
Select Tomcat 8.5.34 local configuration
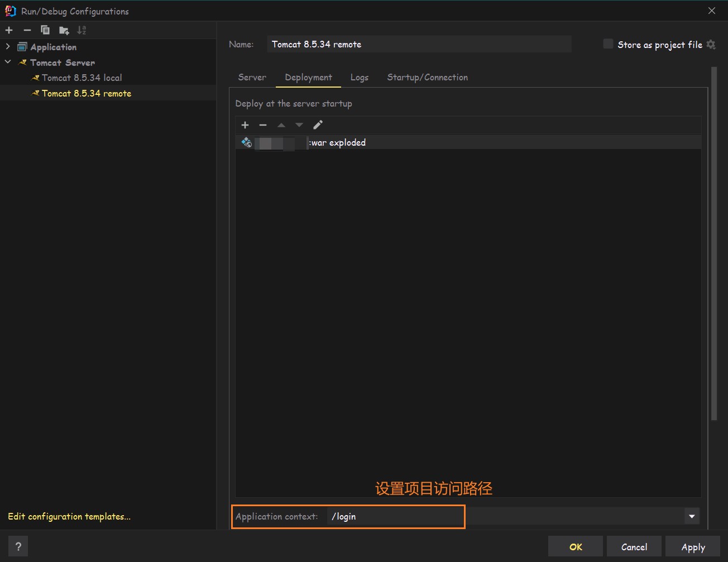82,78
